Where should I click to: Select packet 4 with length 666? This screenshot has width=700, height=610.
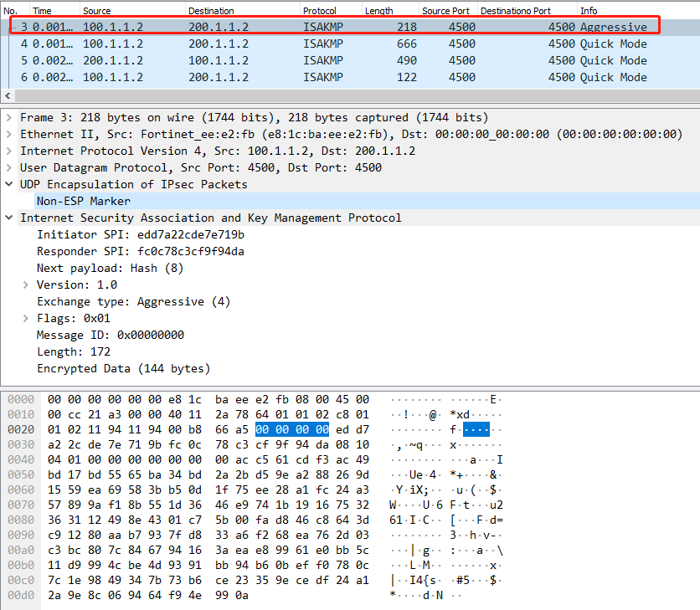click(x=335, y=44)
